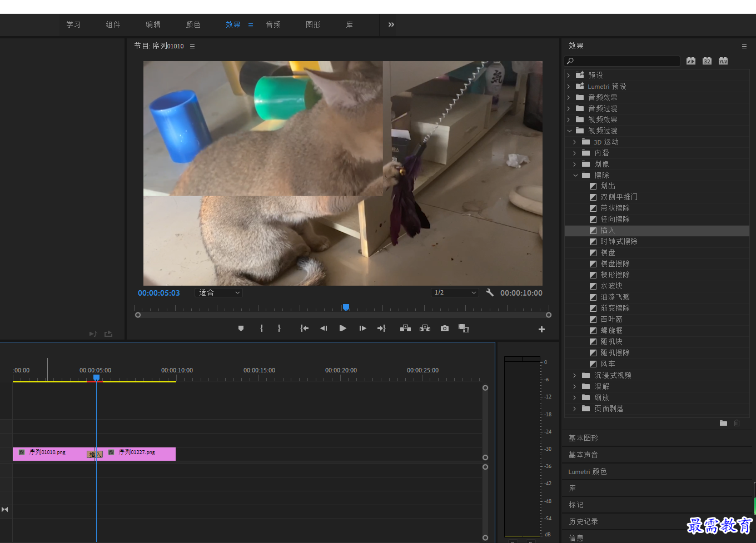Click the trash icon in 效果 panel
This screenshot has width=756, height=543.
coord(737,424)
